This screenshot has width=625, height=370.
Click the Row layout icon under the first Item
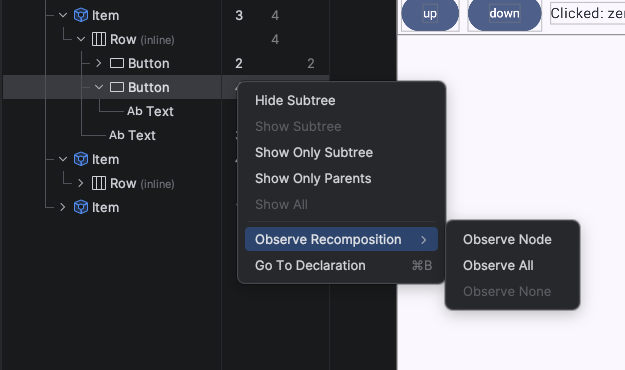(x=99, y=39)
